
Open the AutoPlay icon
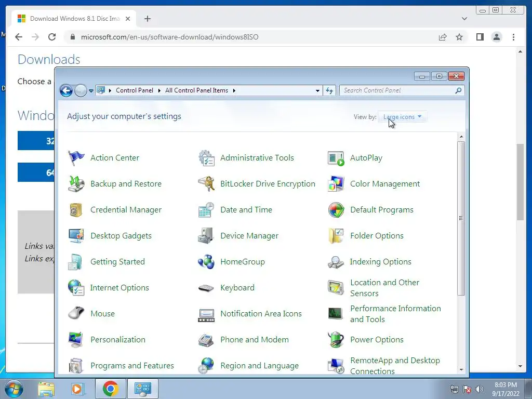click(336, 158)
